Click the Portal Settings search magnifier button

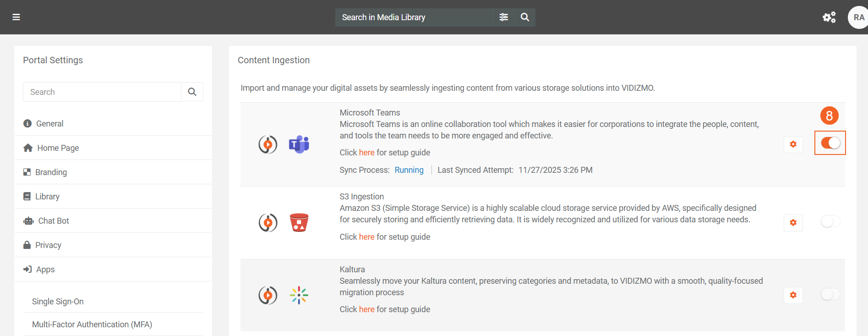pyautogui.click(x=192, y=92)
